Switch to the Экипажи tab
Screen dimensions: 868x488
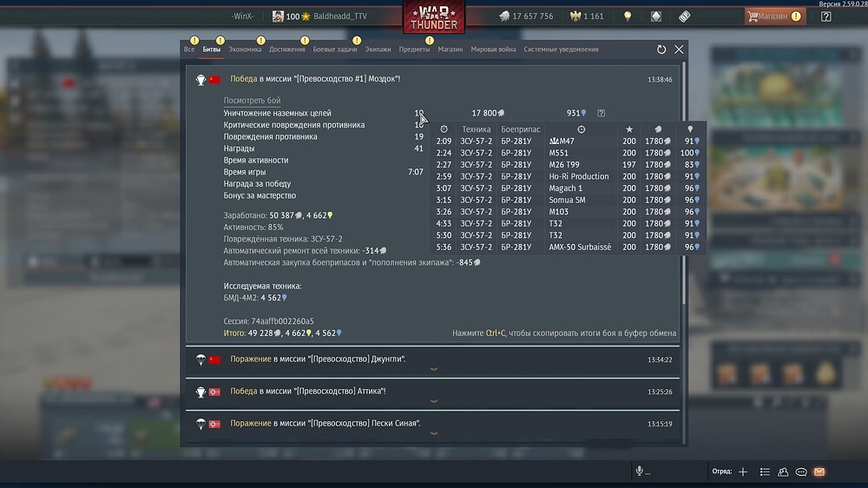(x=378, y=49)
